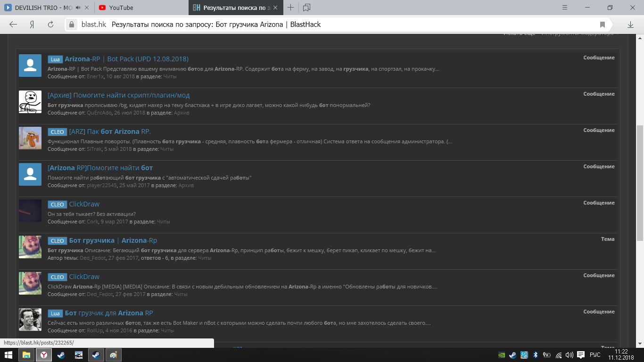This screenshot has width=644, height=362.
Task: Open SiTrak's user profile
Action: (93, 149)
